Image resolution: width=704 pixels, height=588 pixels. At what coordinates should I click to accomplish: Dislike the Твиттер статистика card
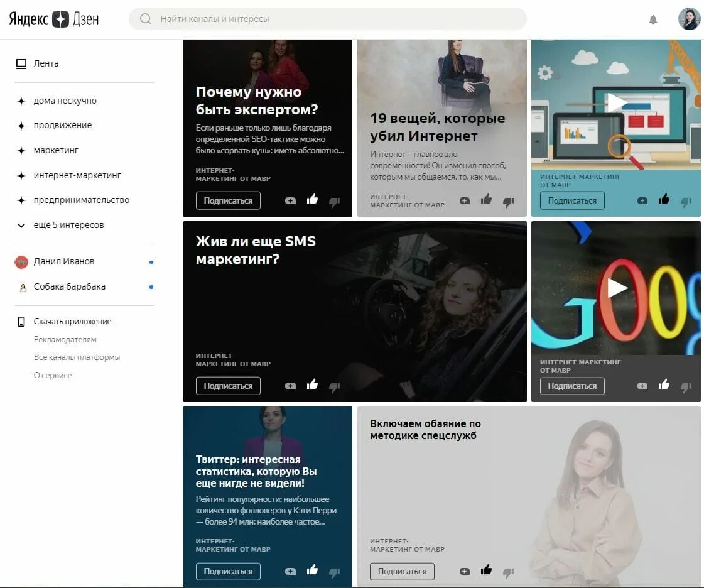[x=335, y=573]
